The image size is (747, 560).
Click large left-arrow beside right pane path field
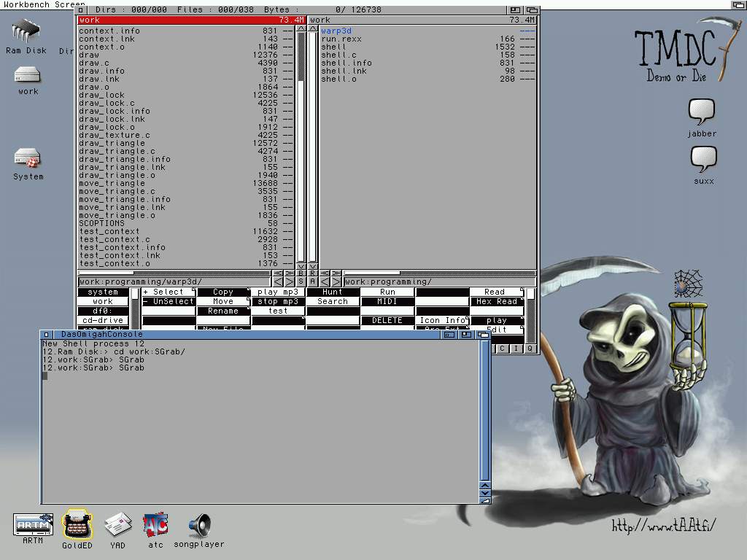(x=325, y=281)
